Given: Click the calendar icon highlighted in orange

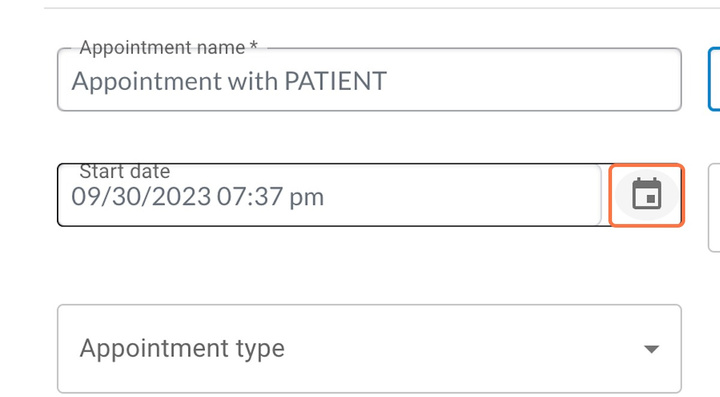Looking at the screenshot, I should (647, 195).
